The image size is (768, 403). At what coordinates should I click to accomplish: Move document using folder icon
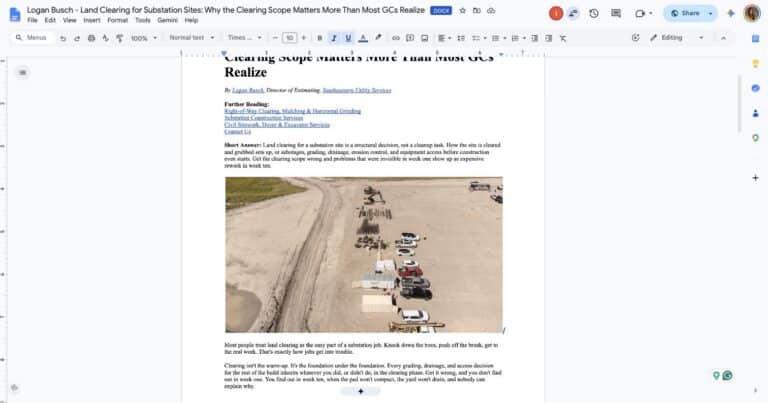[477, 10]
